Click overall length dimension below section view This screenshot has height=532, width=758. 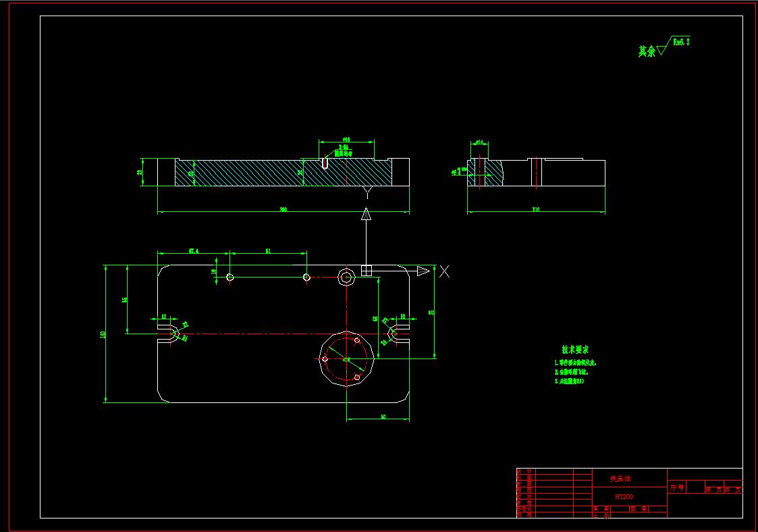tap(283, 209)
